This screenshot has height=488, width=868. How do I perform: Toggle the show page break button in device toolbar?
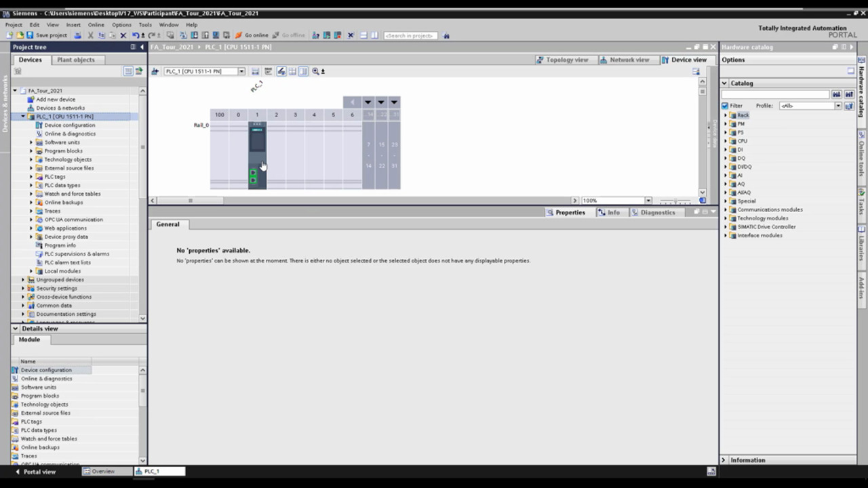point(303,71)
